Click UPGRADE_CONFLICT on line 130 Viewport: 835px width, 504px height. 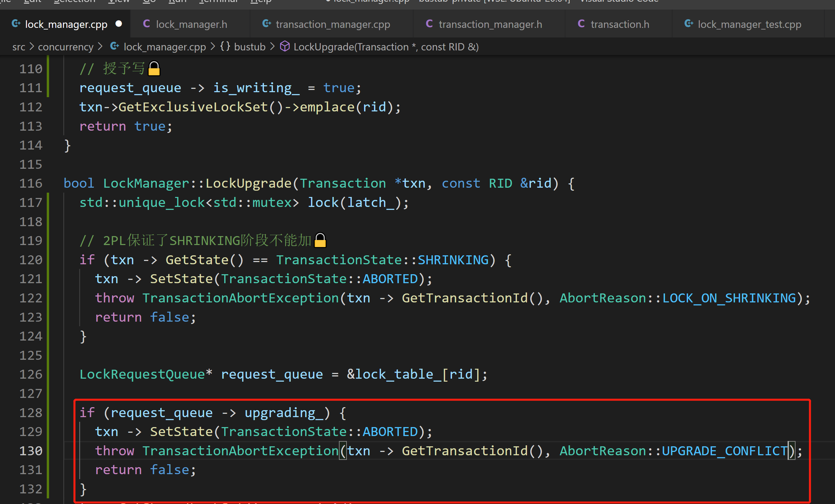point(724,451)
